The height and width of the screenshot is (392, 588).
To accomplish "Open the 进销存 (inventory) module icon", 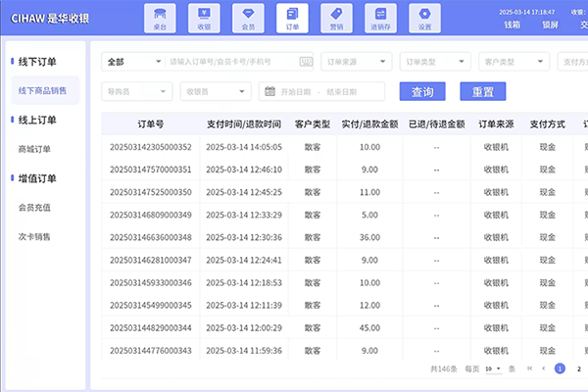I will tap(380, 18).
